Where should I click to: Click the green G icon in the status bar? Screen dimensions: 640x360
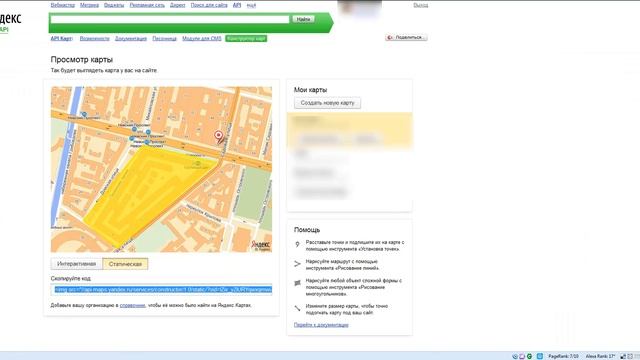tap(529, 356)
